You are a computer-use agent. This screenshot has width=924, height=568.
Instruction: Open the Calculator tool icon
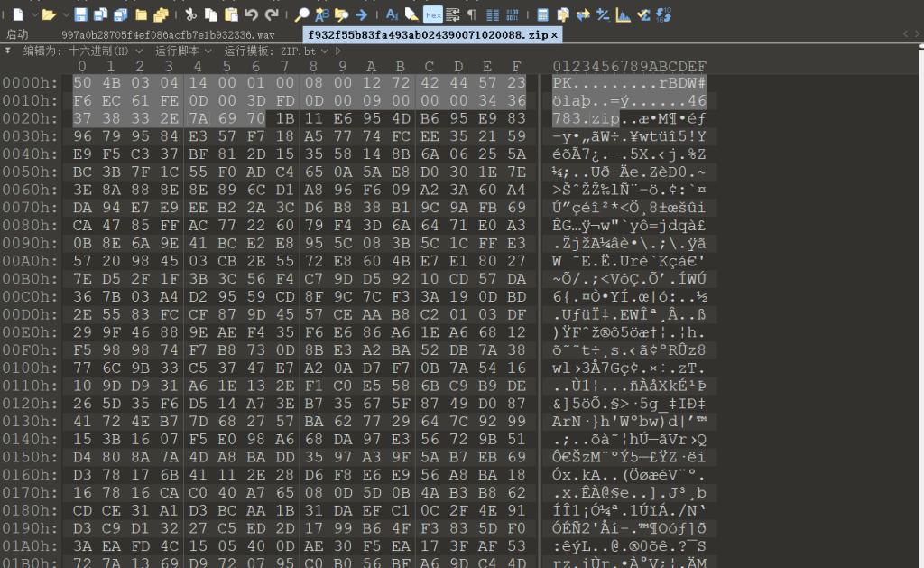tap(542, 14)
